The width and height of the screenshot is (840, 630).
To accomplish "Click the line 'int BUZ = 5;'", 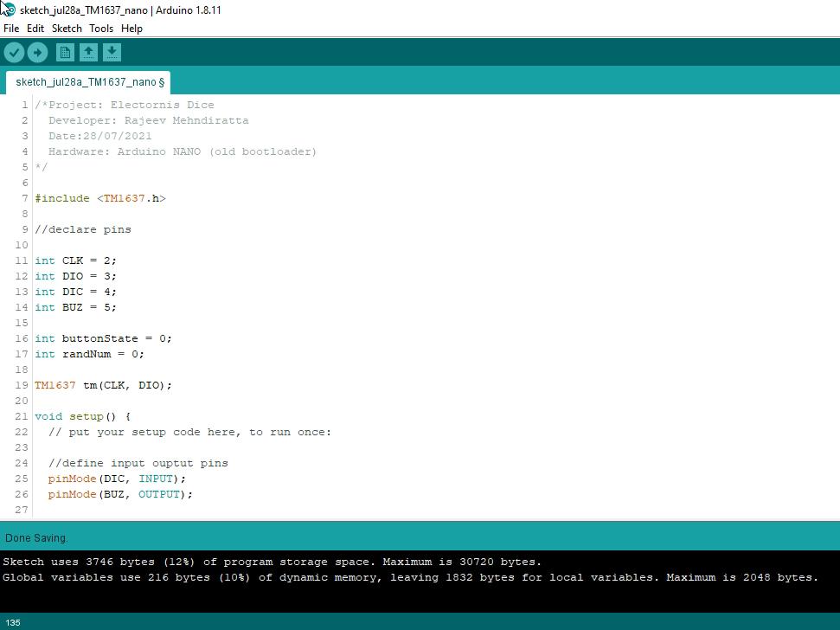I will point(75,307).
